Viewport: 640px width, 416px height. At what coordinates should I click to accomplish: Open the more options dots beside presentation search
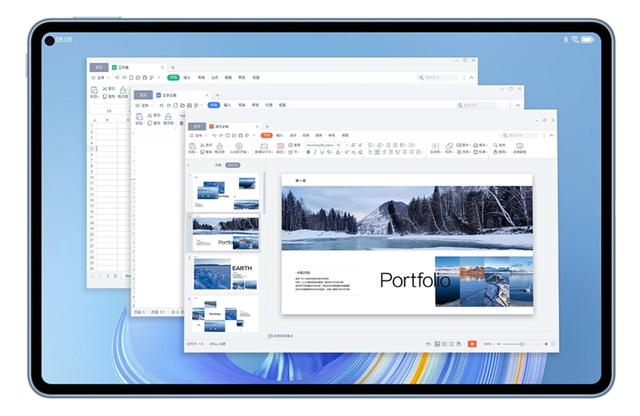pyautogui.click(x=544, y=135)
